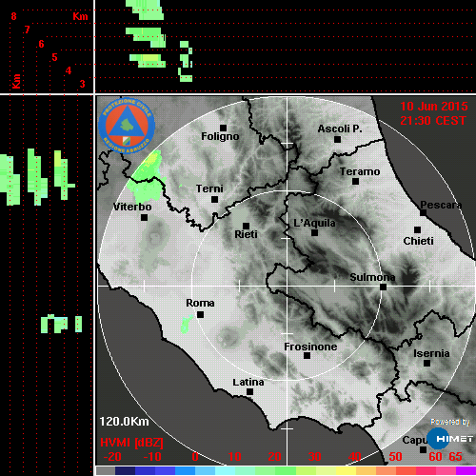This screenshot has width=476, height=476.
Task: Select the square marker for Chieti
Action: (418, 229)
